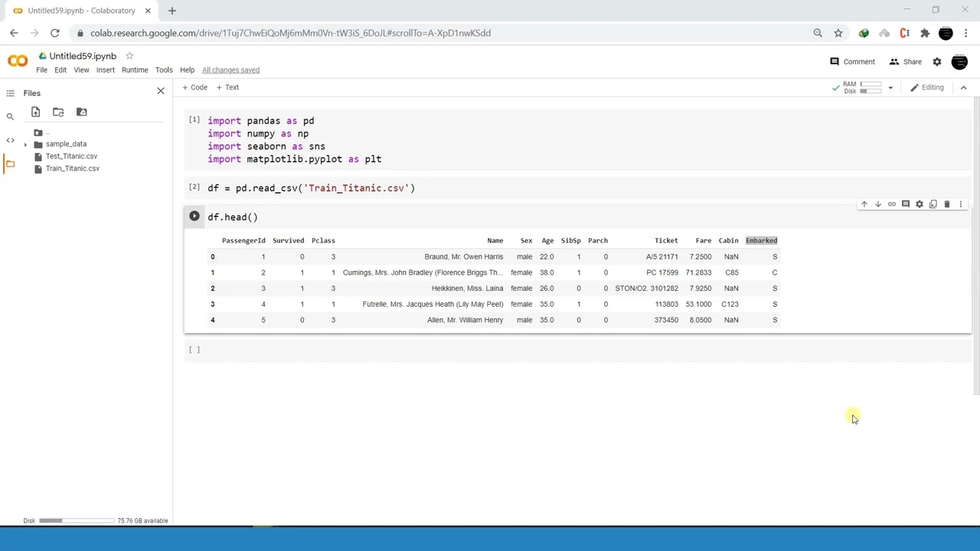Delete the df.head() cell
Screen dimensions: 980x551
coord(947,204)
